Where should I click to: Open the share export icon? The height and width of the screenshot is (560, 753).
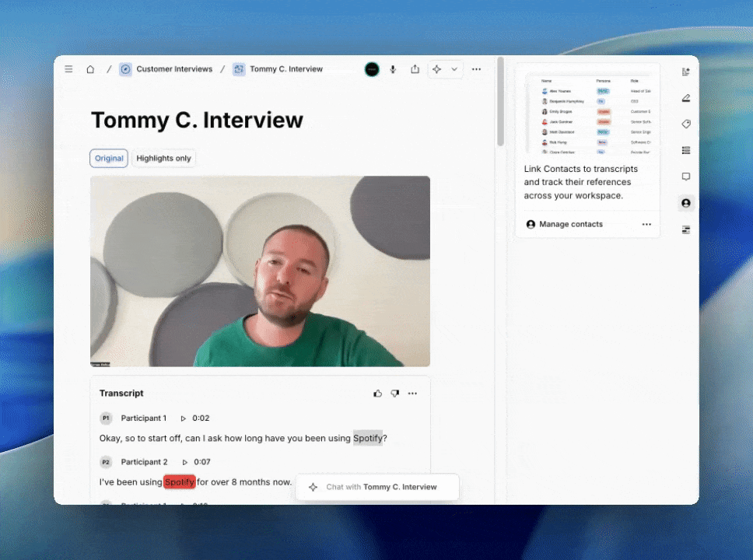pyautogui.click(x=415, y=69)
